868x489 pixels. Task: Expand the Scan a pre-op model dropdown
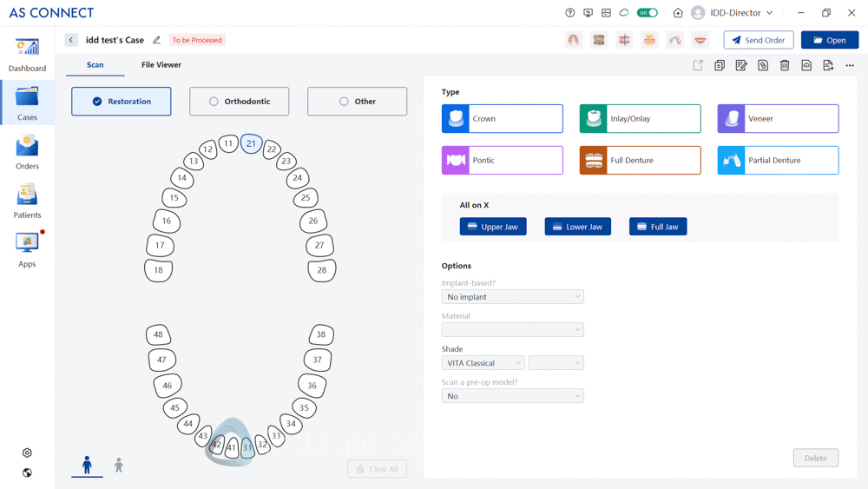coord(512,396)
